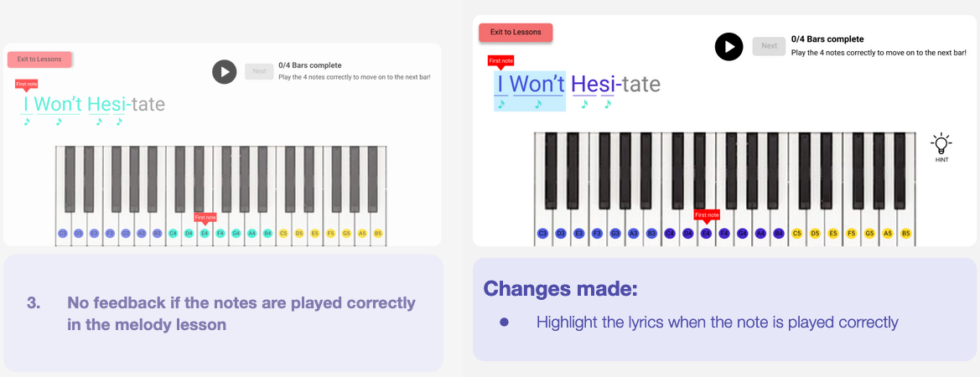Viewport: 980px width, 377px height.
Task: Click Exit to Lessons in left panel
Action: 39,59
